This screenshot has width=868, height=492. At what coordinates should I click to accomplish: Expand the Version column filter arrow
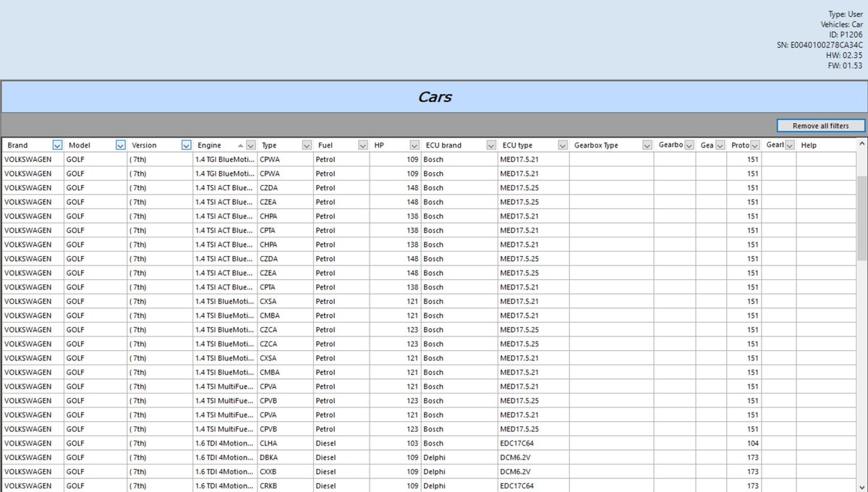coord(187,145)
